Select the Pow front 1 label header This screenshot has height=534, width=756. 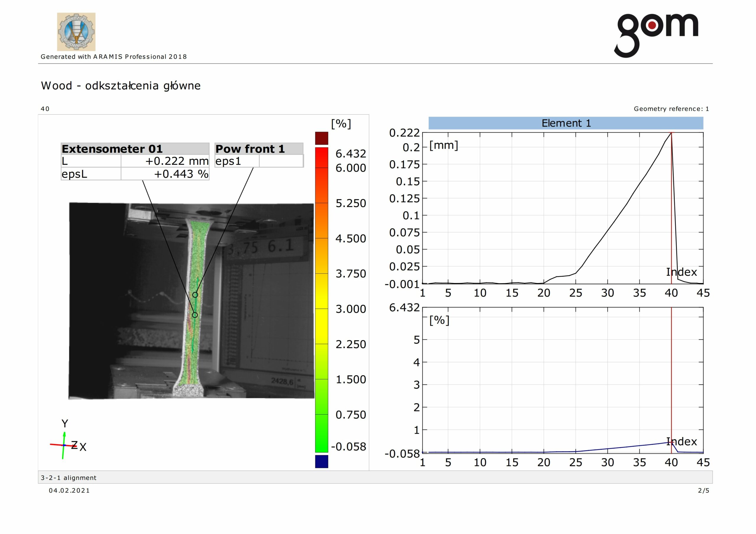coord(259,149)
